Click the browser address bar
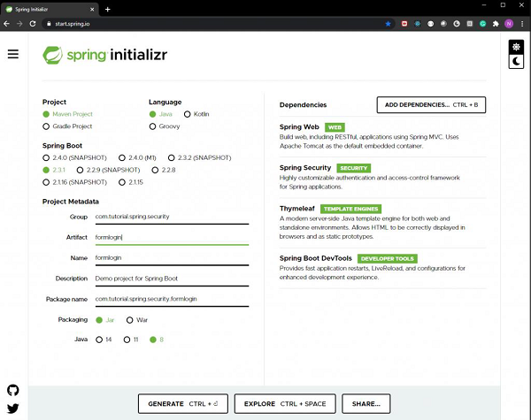This screenshot has width=531, height=420. point(217,24)
